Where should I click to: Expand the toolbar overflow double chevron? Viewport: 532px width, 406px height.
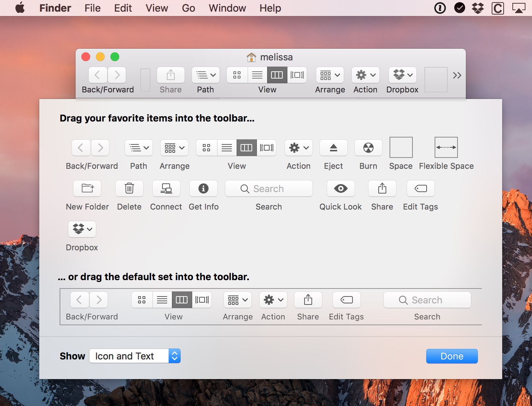(457, 75)
